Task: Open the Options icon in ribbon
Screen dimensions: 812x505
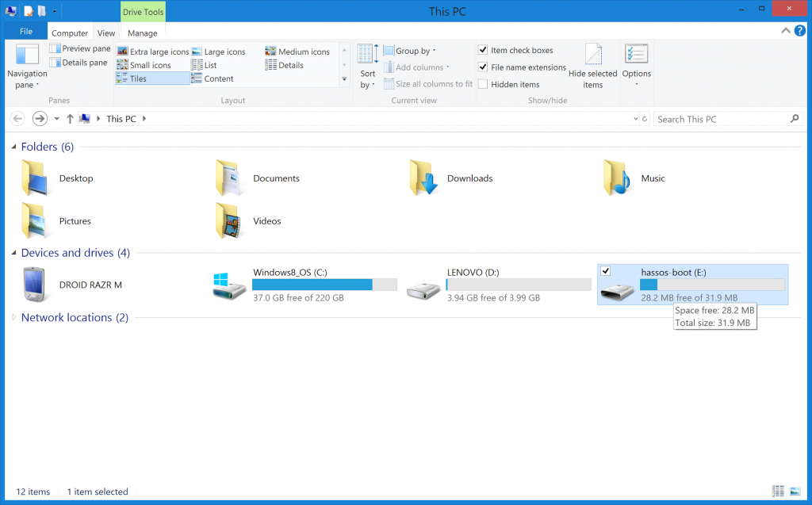Action: pos(637,54)
